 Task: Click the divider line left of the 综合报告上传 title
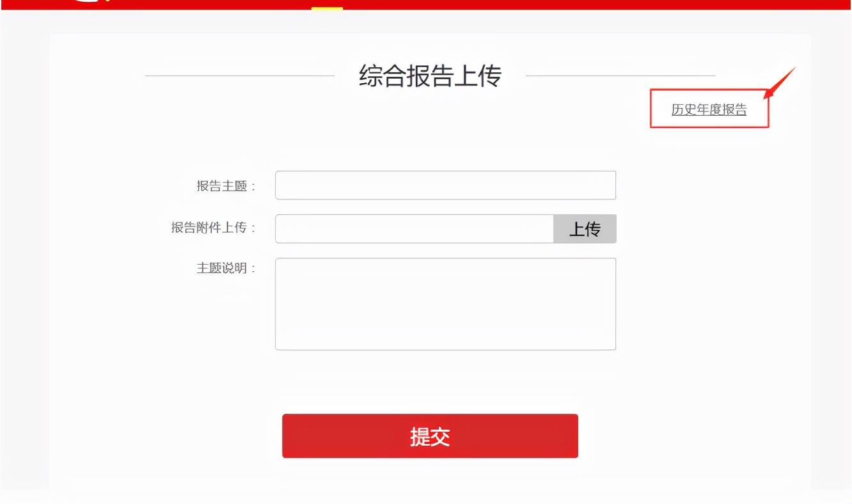240,76
